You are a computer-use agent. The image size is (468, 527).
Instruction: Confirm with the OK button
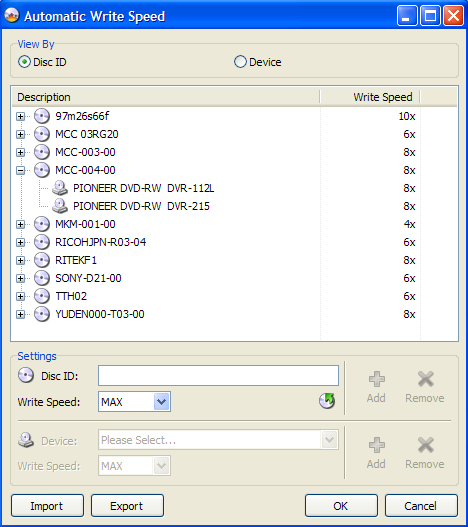(341, 505)
